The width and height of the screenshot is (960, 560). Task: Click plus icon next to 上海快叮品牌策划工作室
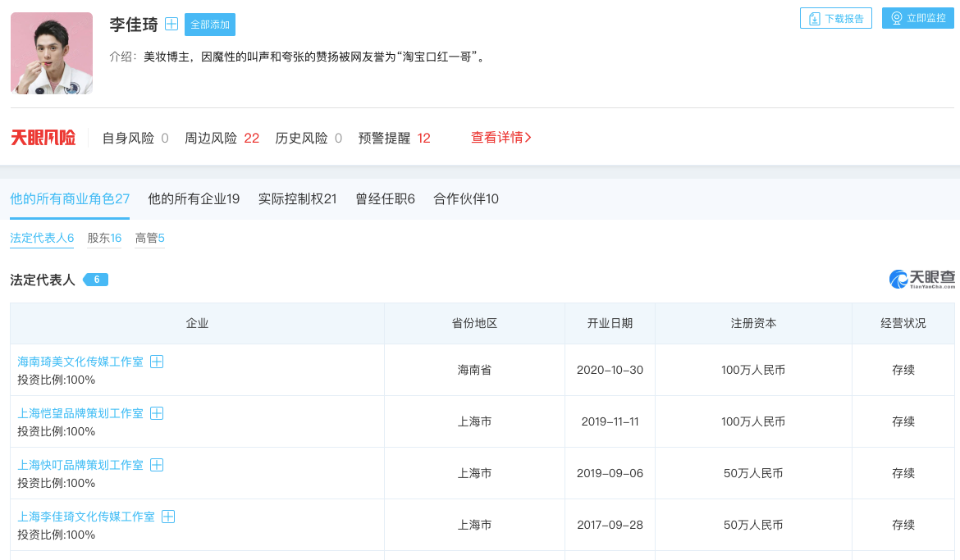(x=157, y=465)
